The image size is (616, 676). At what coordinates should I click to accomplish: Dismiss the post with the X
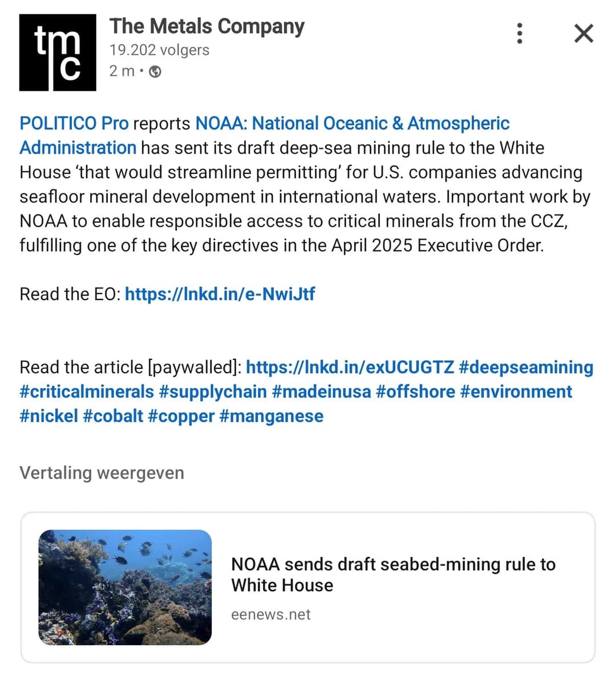pyautogui.click(x=583, y=34)
